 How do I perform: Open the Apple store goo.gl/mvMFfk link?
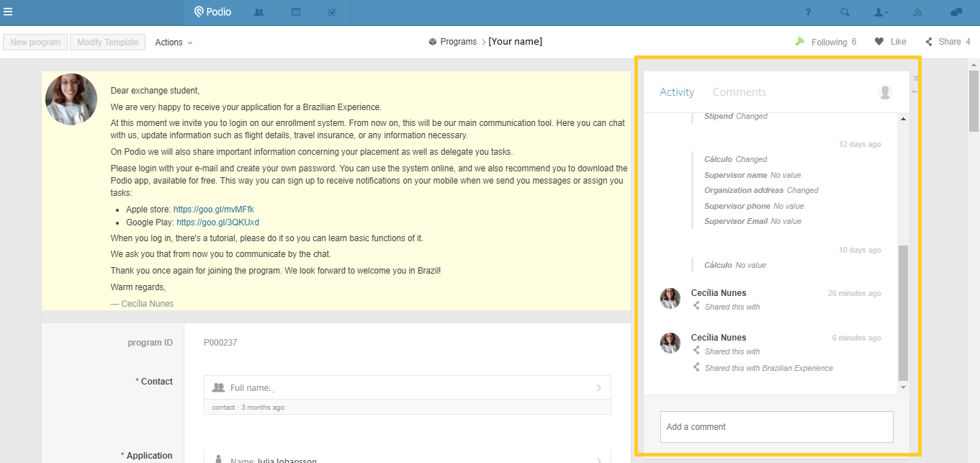[214, 210]
